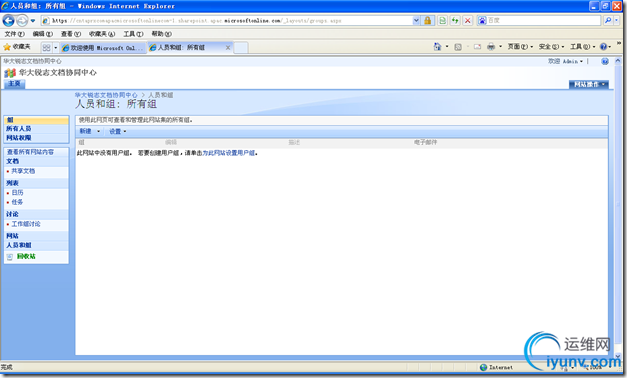Image resolution: width=627 pixels, height=378 pixels.
Task: Click the 收藏夹 favorites star button
Action: [17, 47]
